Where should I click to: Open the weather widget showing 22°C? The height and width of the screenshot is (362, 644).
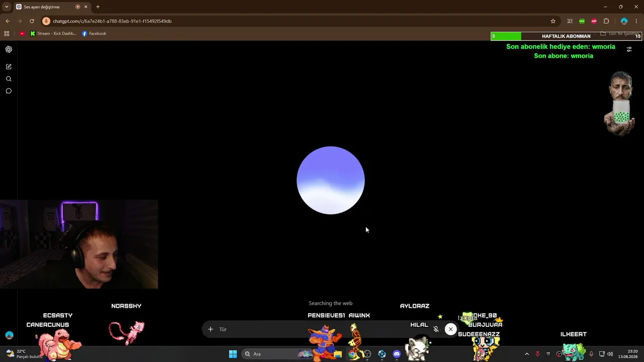point(23,354)
